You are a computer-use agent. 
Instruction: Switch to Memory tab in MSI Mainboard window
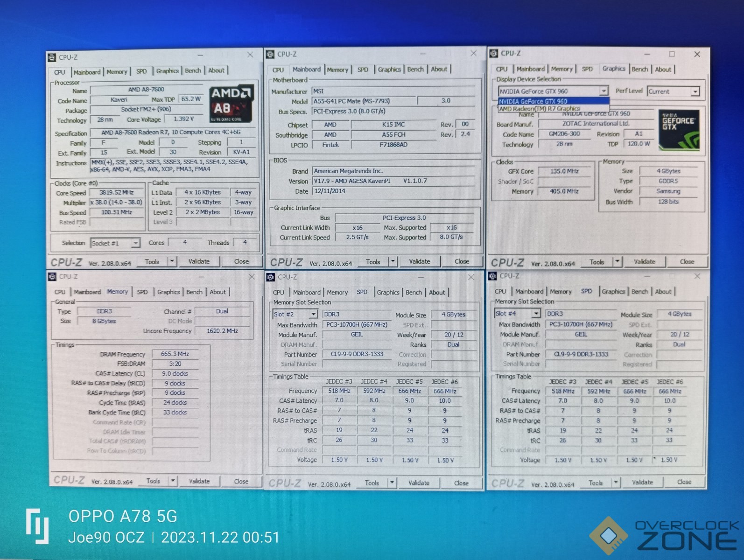pos(337,70)
